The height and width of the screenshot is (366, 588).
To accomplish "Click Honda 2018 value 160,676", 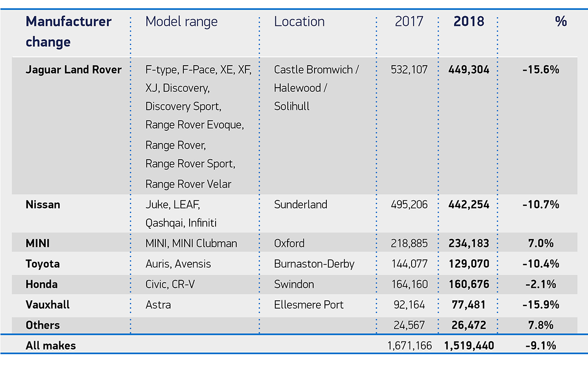I will (469, 284).
